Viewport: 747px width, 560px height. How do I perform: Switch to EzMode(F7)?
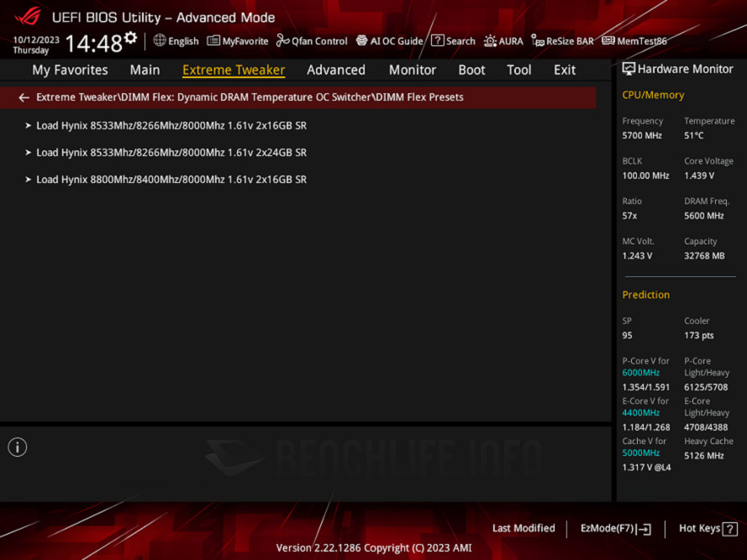(x=615, y=528)
